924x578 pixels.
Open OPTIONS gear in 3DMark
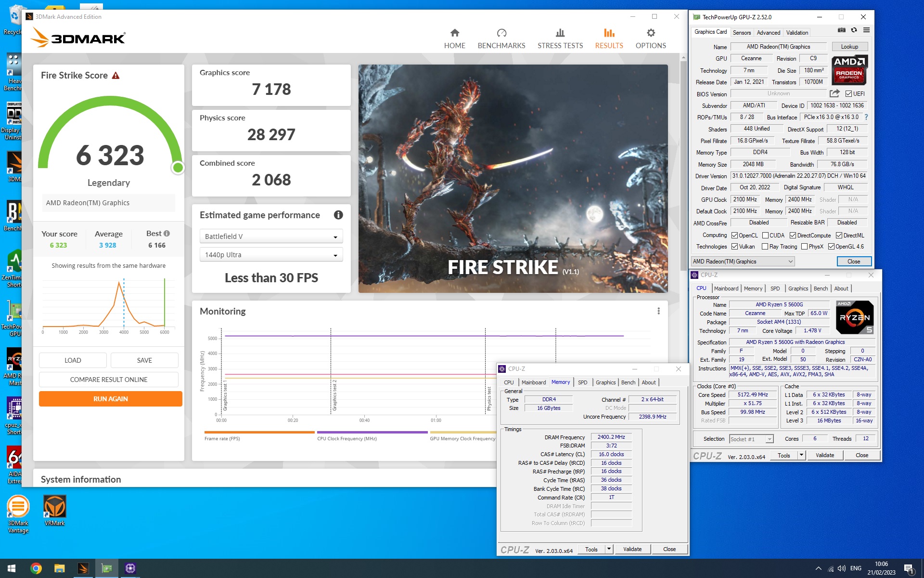click(x=651, y=39)
